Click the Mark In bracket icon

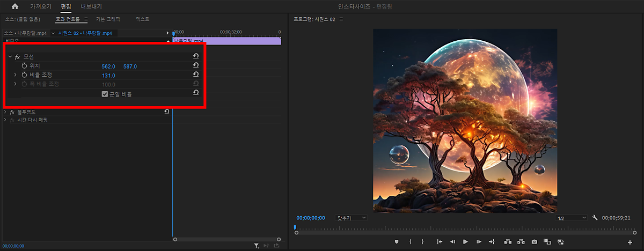pyautogui.click(x=410, y=242)
